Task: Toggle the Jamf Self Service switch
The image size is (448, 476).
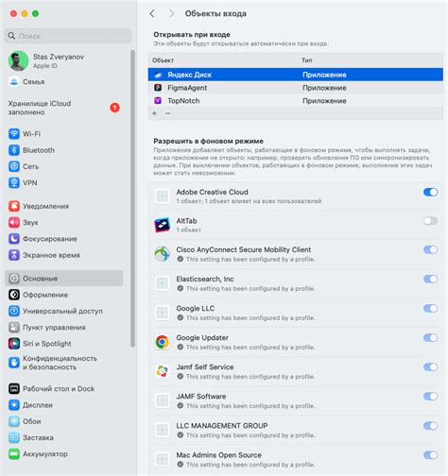Action: (430, 367)
